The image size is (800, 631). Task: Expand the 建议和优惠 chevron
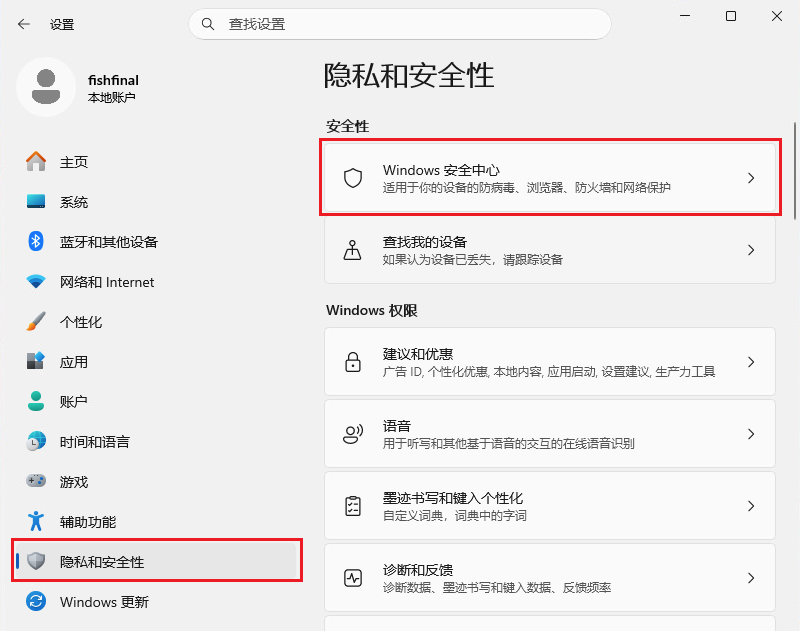tap(751, 362)
